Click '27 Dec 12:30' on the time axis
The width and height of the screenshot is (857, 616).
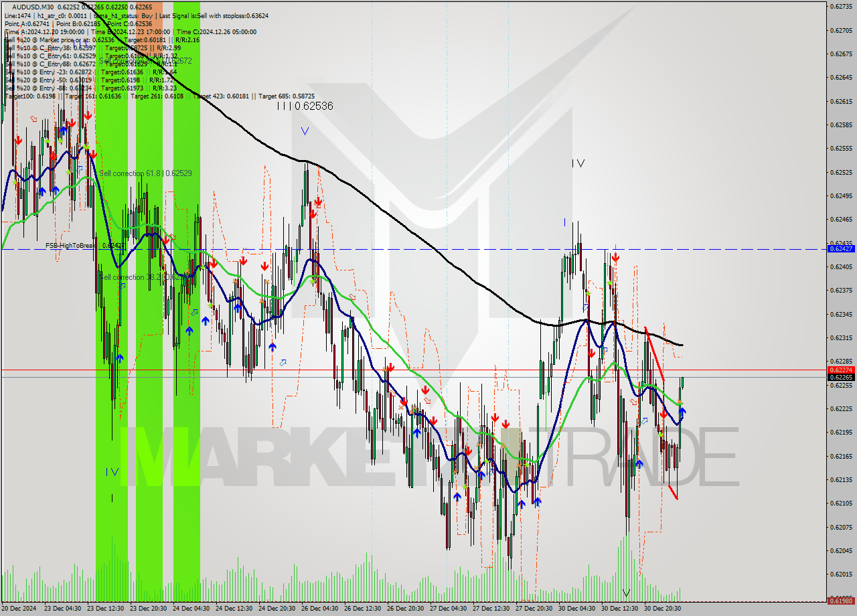(x=491, y=609)
